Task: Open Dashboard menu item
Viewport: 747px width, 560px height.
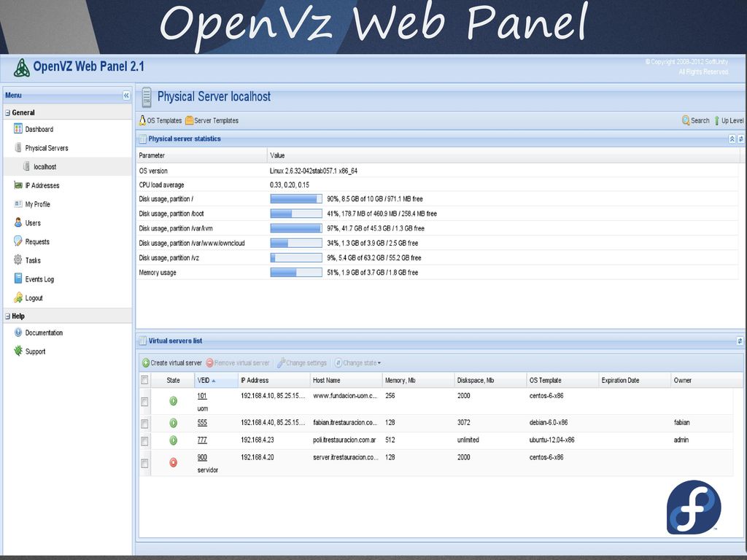Action: [x=39, y=129]
